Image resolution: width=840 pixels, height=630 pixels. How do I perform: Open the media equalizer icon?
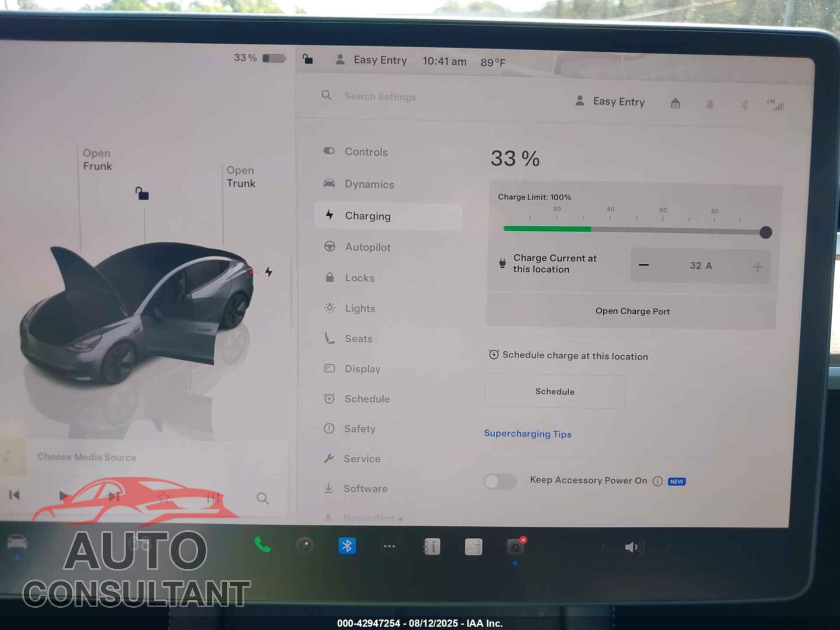(x=213, y=497)
